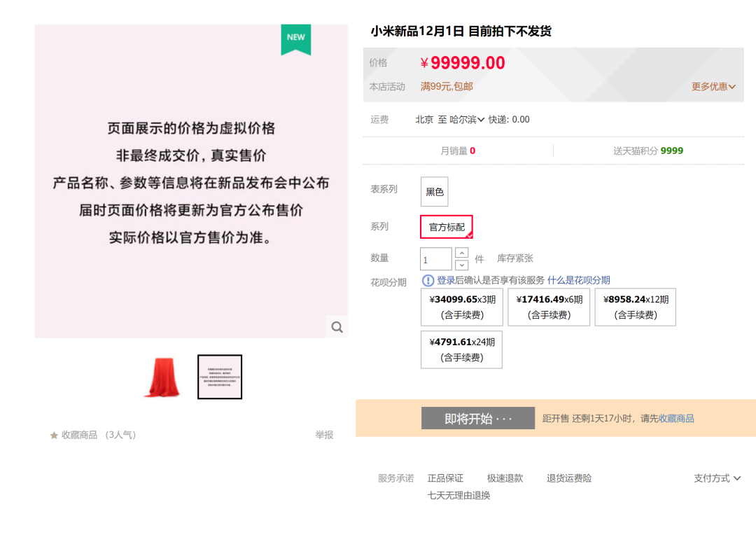
Task: Decrease quantity with the down arrow
Action: click(x=461, y=265)
